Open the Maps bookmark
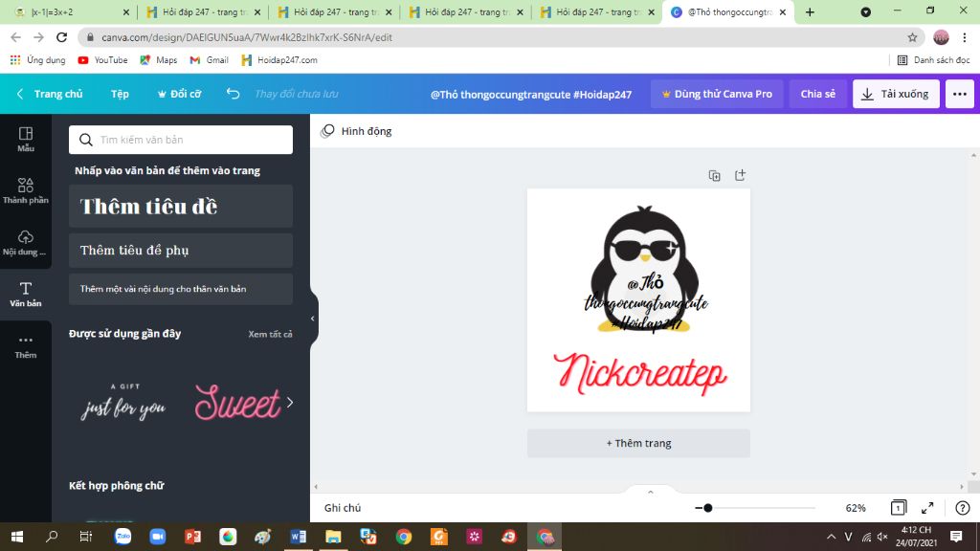Image resolution: width=980 pixels, height=551 pixels. tap(159, 60)
